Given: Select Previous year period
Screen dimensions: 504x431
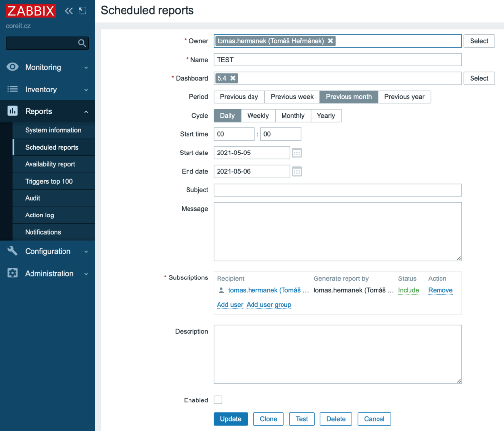Looking at the screenshot, I should 405,97.
